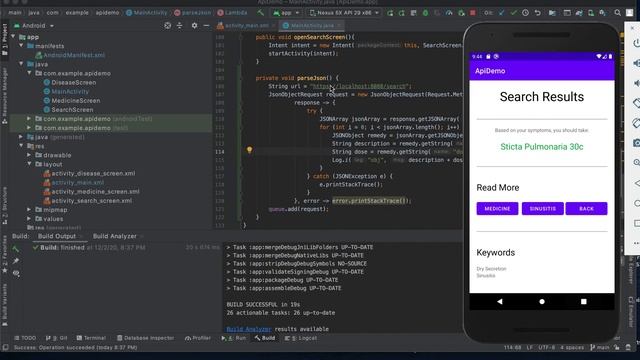Screen dimensions: 640x360
Task: Open activity_disease_screen.xml layout file
Action: 93,173
